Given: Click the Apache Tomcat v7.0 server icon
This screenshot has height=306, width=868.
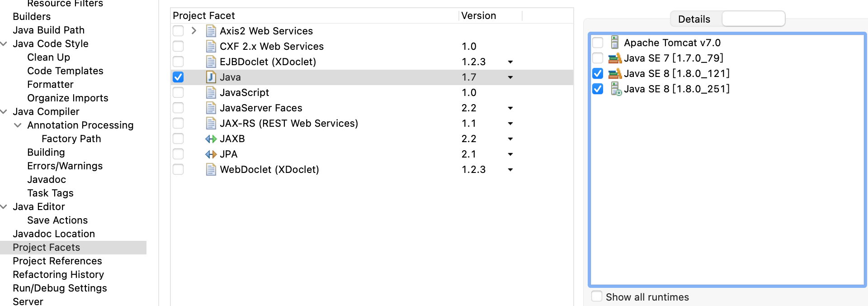Looking at the screenshot, I should coord(614,43).
